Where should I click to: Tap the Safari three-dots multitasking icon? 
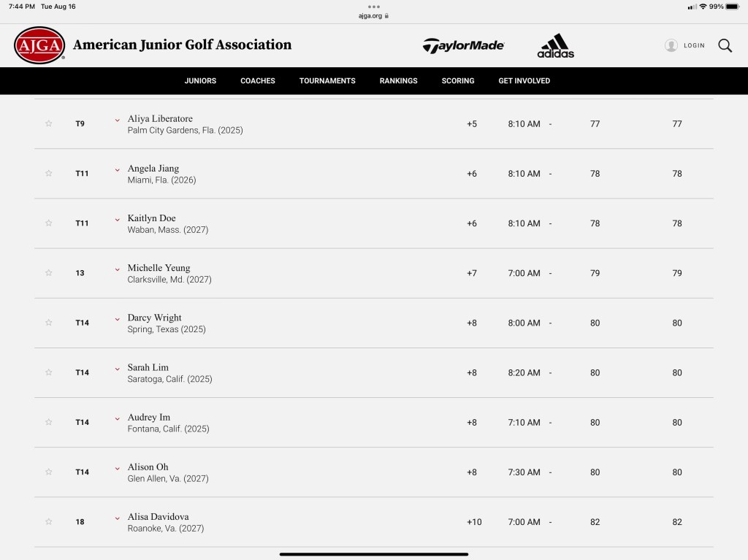click(374, 7)
